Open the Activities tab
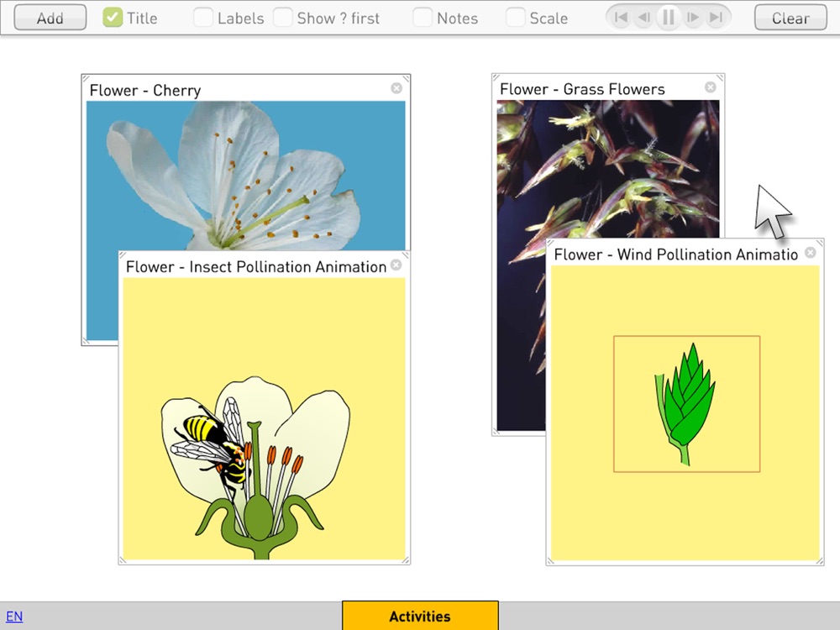The height and width of the screenshot is (630, 840). click(420, 616)
